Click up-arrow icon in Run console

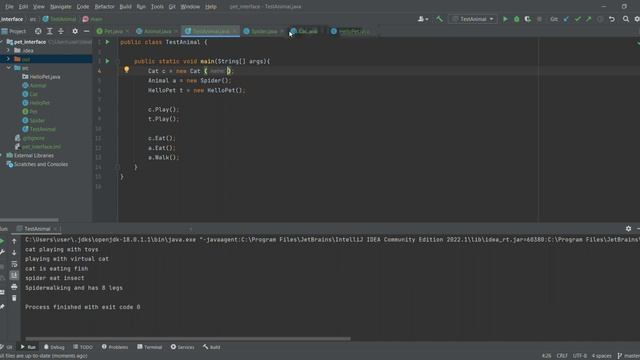tap(14, 241)
